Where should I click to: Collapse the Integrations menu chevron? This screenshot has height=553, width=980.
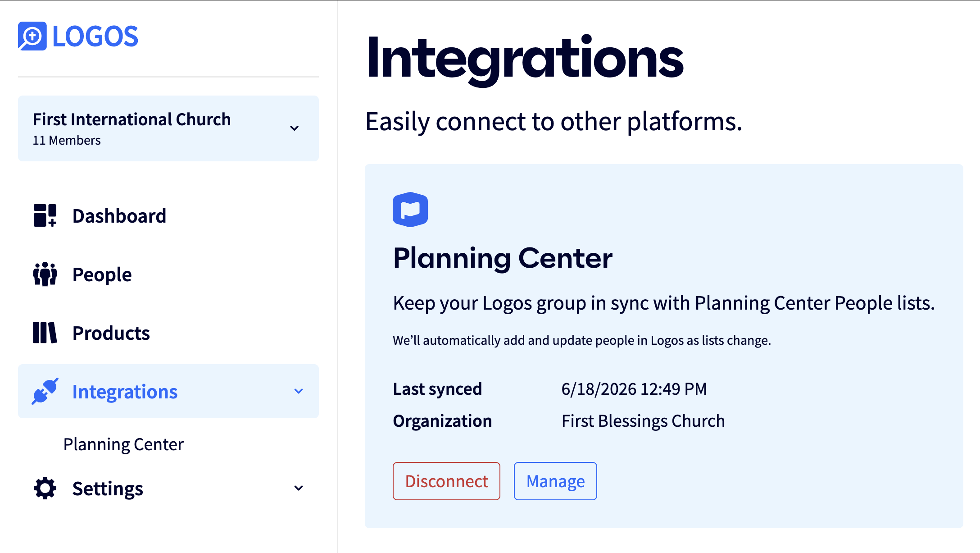tap(299, 391)
